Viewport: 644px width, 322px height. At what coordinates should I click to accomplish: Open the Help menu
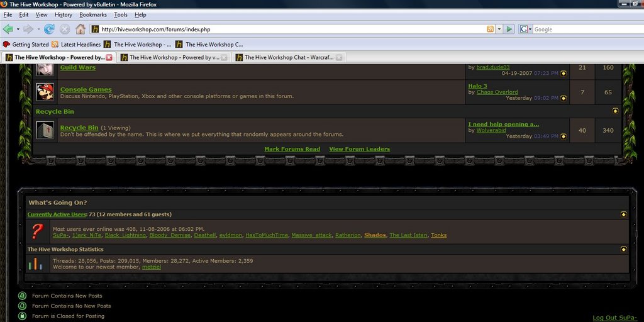tap(140, 15)
